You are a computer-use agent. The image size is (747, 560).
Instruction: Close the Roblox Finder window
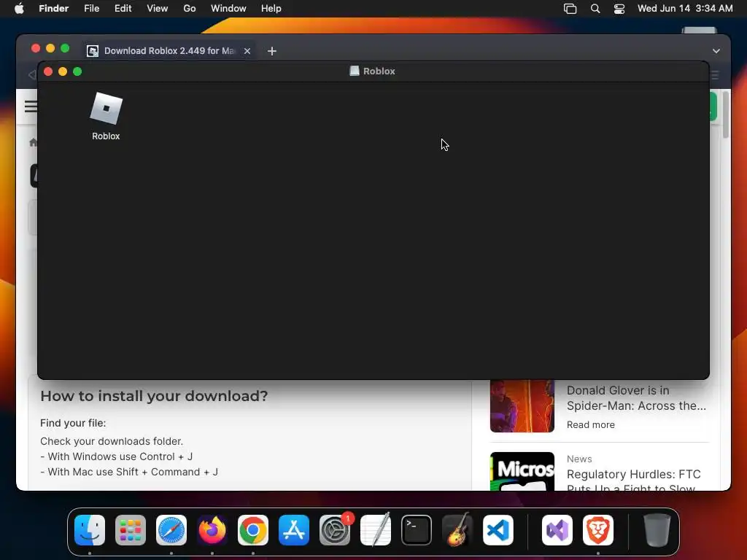pyautogui.click(x=48, y=71)
